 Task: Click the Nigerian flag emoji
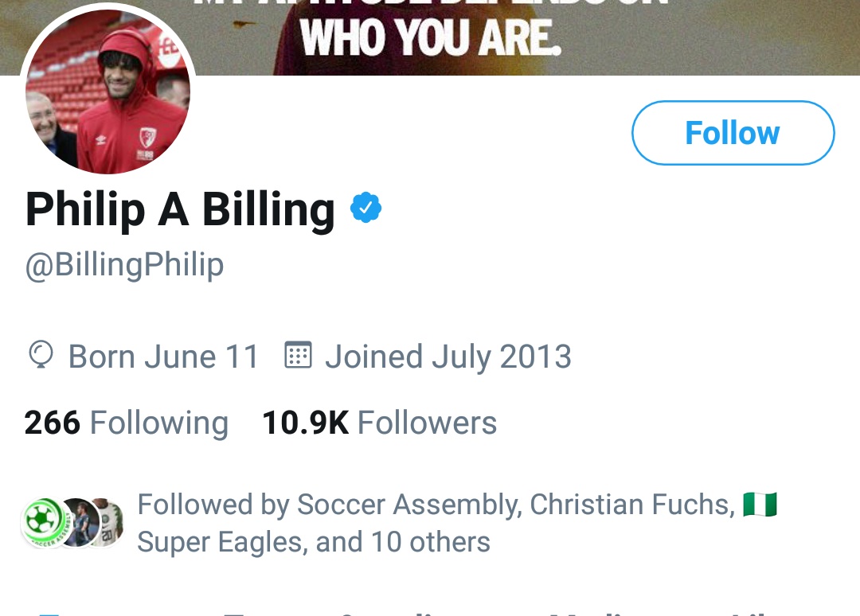pyautogui.click(x=760, y=505)
